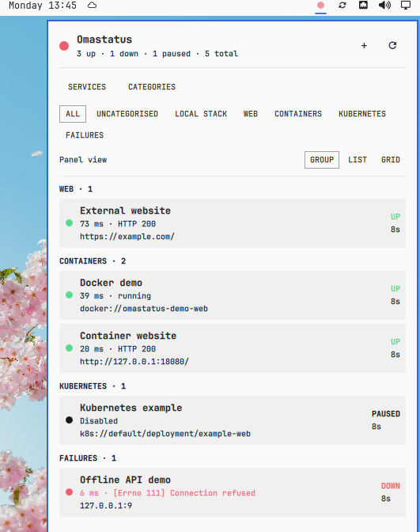Click the FAILURES · 1 group header
Image resolution: width=420 pixels, height=532 pixels.
(88, 458)
